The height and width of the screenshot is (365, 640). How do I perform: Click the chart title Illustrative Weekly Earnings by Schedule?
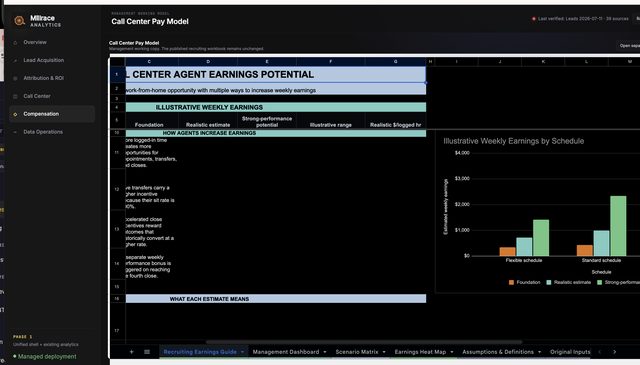pyautogui.click(x=513, y=141)
